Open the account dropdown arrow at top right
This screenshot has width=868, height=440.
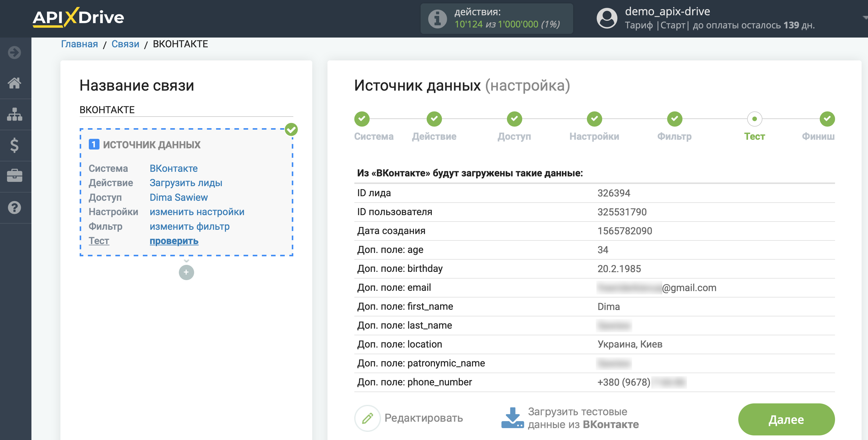[865, 17]
